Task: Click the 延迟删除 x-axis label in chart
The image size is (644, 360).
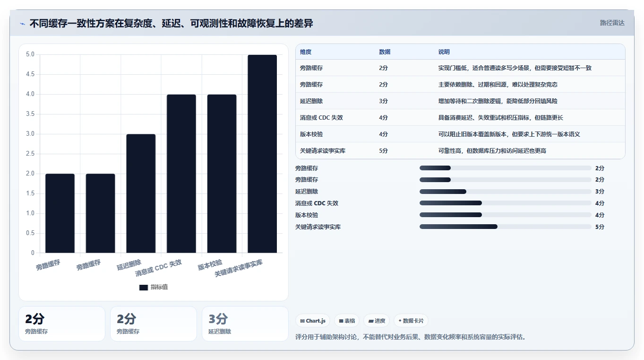Action: coord(129,264)
